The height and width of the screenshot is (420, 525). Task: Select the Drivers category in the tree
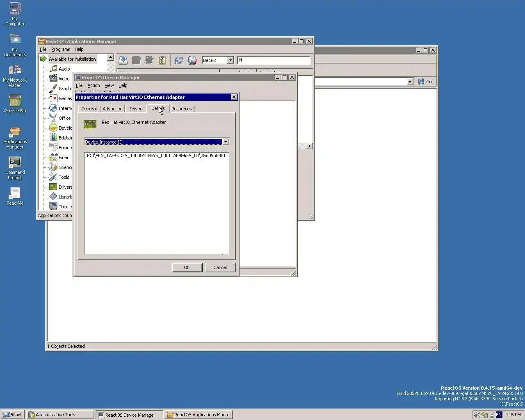[x=65, y=187]
